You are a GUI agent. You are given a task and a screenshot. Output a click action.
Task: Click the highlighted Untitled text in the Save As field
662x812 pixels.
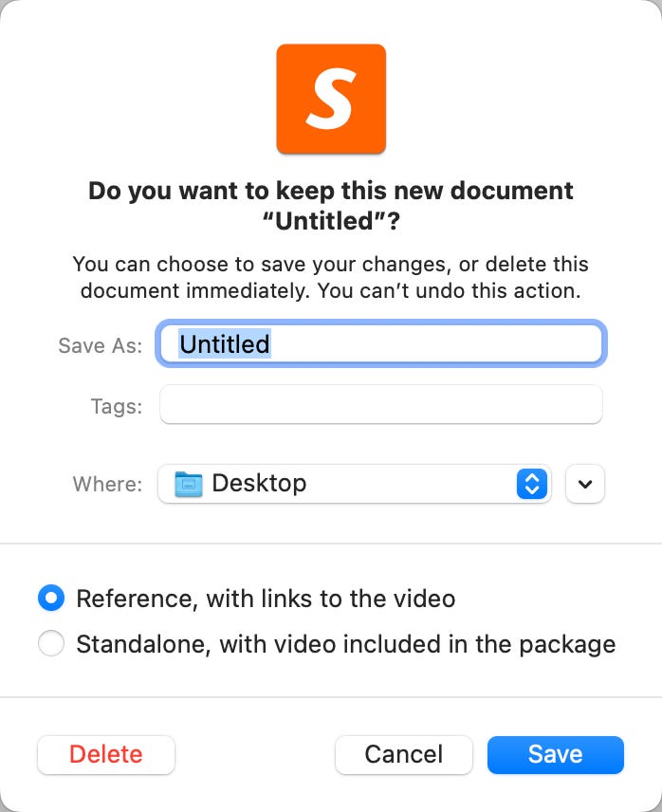[225, 343]
